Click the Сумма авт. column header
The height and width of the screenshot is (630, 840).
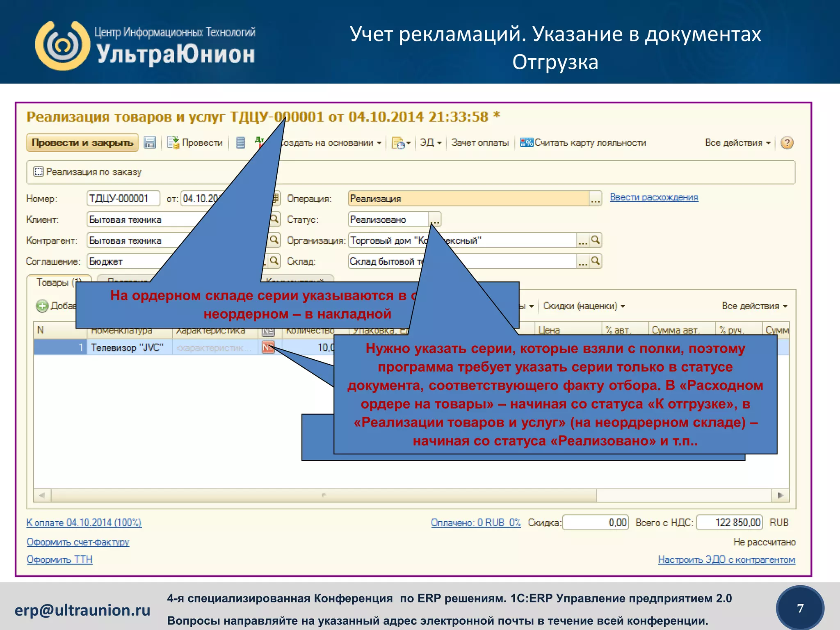682,330
